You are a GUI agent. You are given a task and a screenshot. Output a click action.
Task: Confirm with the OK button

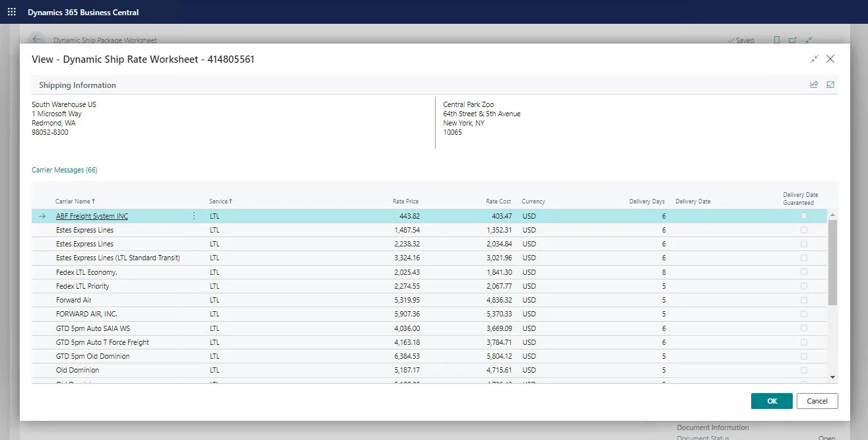(x=772, y=401)
